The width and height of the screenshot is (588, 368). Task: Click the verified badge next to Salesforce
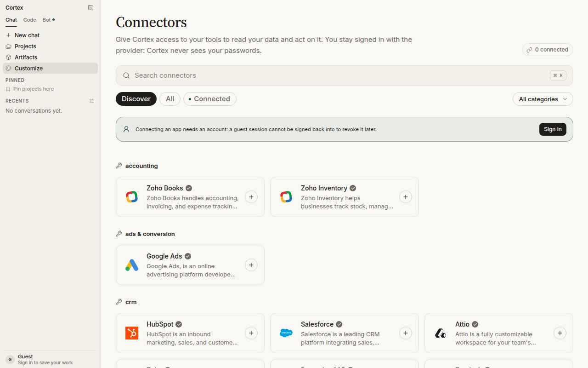[339, 324]
